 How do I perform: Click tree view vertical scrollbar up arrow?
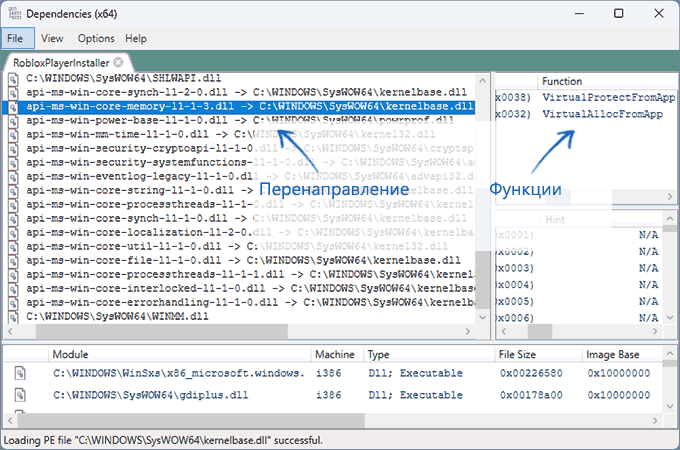click(x=483, y=81)
